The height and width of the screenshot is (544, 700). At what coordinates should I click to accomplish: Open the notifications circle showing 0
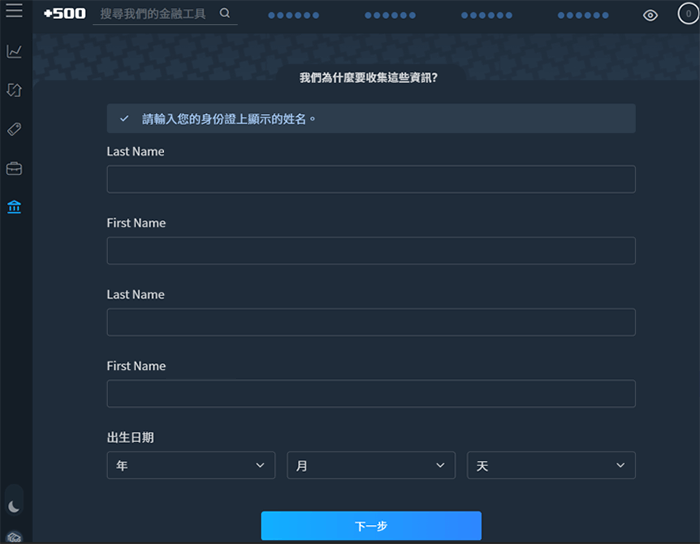pyautogui.click(x=688, y=14)
